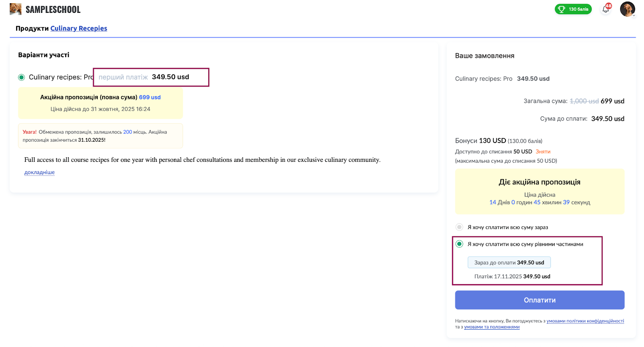Click the Платіж 17.11.2025 installment line
The height and width of the screenshot is (347, 644).
[512, 277]
